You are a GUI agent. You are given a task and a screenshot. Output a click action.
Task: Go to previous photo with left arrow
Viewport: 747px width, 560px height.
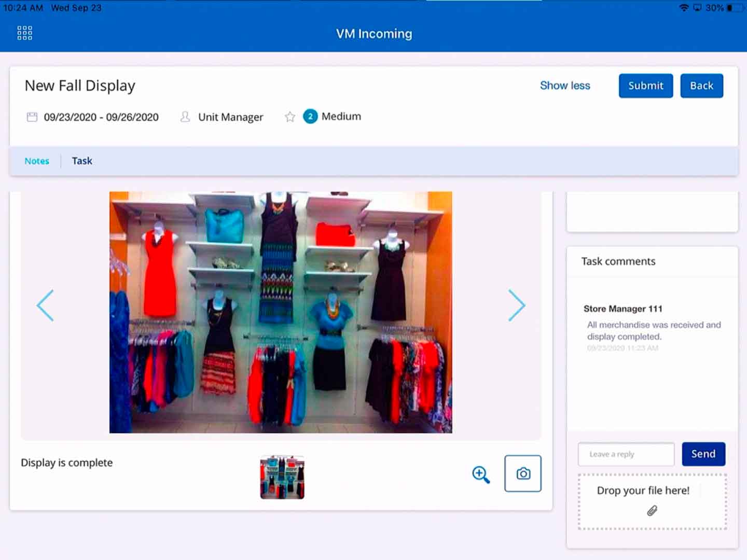[46, 305]
